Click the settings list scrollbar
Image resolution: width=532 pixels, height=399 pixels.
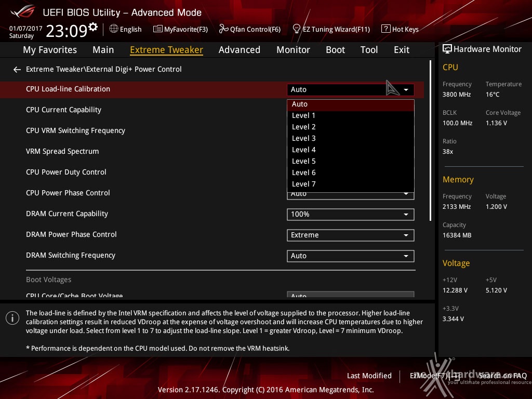tap(430, 141)
